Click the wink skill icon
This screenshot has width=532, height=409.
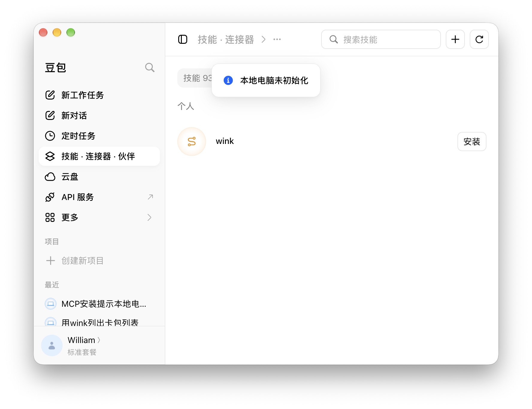click(192, 141)
